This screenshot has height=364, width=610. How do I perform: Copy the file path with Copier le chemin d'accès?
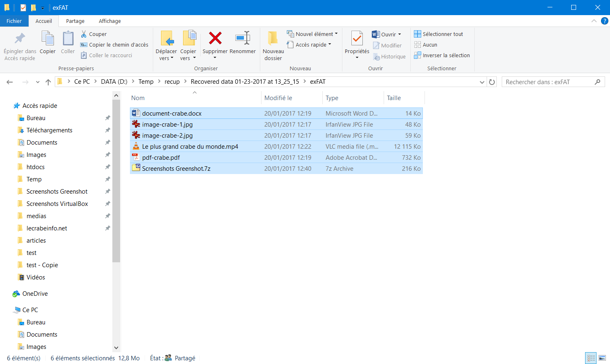click(x=114, y=45)
